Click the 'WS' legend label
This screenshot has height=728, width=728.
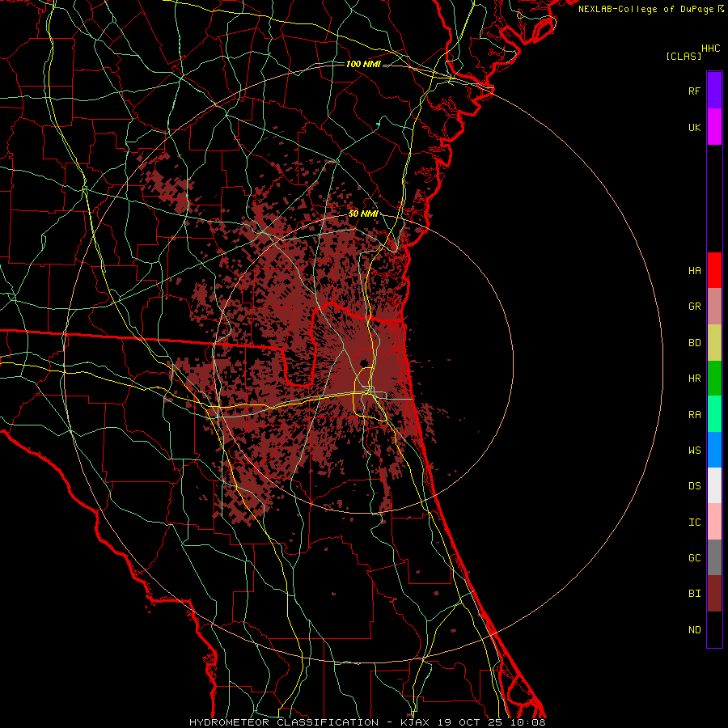pyautogui.click(x=695, y=451)
